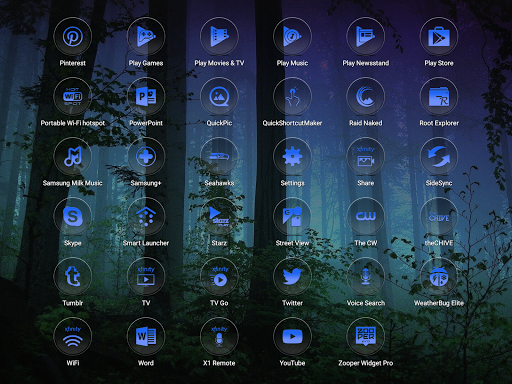Launch the Word icon

tap(146, 336)
